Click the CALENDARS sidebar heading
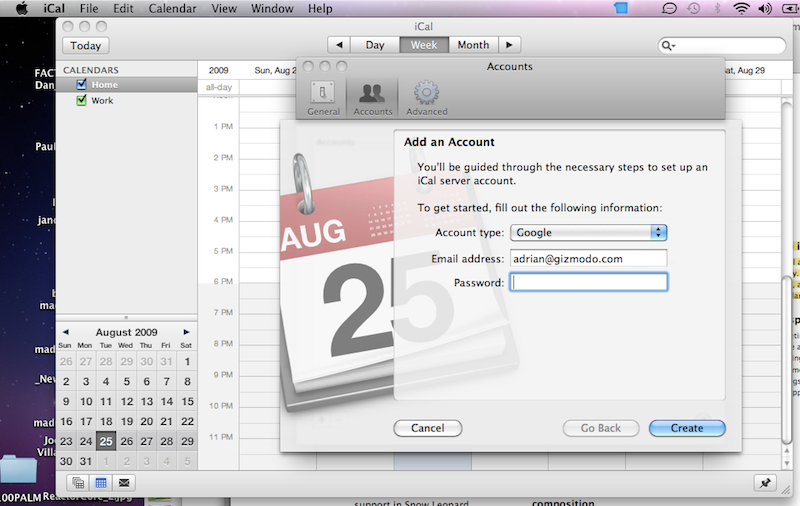The height and width of the screenshot is (506, 800). click(x=91, y=70)
